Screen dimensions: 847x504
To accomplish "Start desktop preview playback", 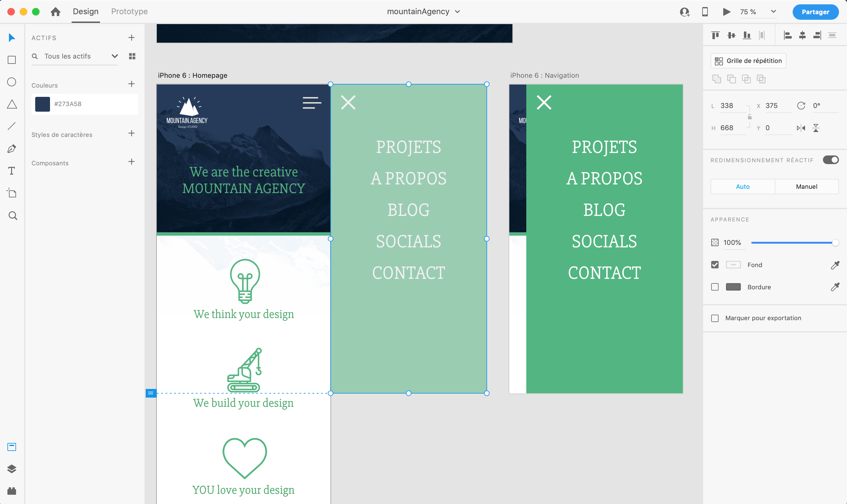I will click(x=726, y=12).
